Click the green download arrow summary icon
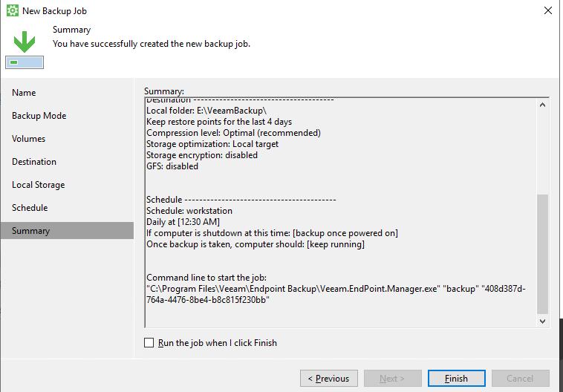563x392 pixels. click(x=25, y=49)
